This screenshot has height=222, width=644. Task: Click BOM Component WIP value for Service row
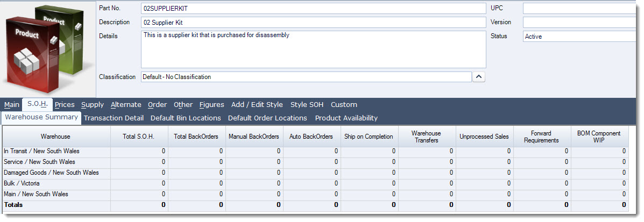(x=599, y=162)
